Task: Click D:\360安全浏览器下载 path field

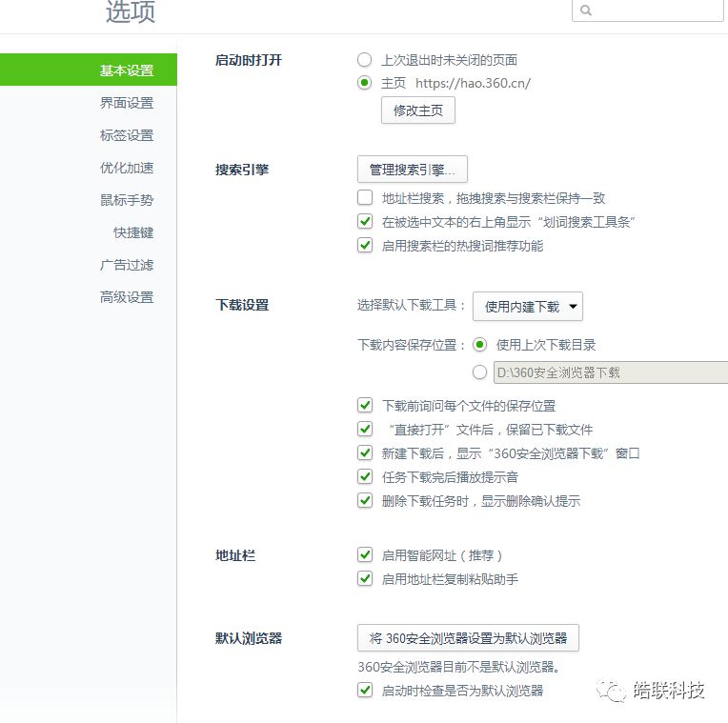Action: (x=611, y=372)
